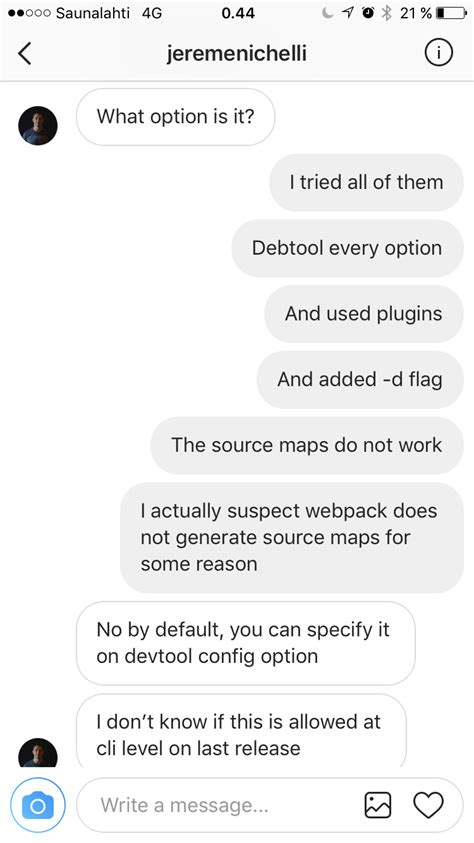Open conversation info circle icon
This screenshot has height=843, width=474.
tap(439, 53)
